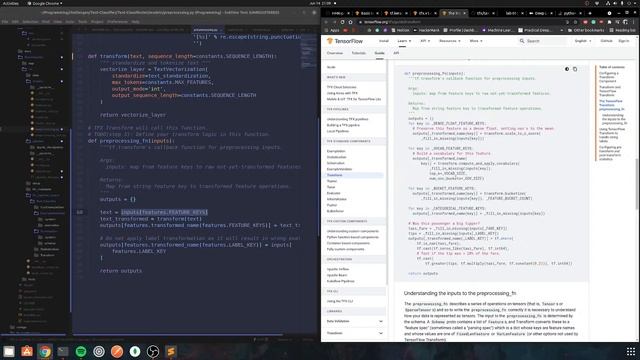Expand the Learn dropdown on TensorFlow

404,41
